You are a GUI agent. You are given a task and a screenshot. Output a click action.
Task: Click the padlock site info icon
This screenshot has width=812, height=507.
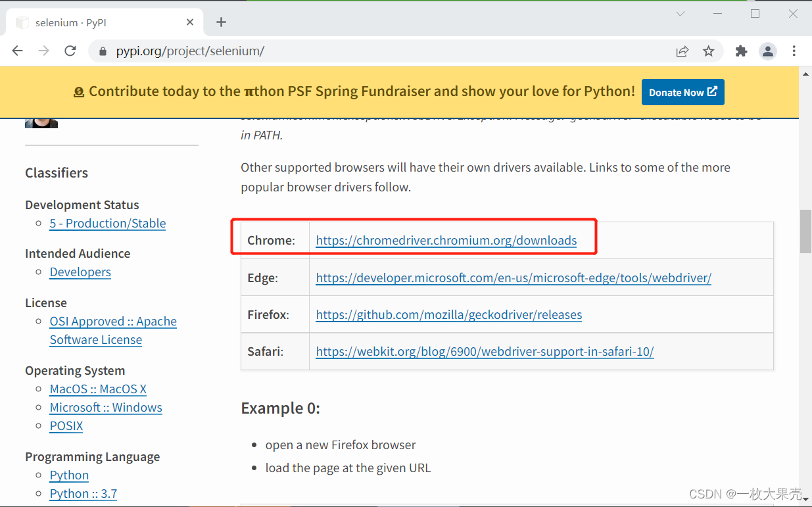[x=102, y=51]
